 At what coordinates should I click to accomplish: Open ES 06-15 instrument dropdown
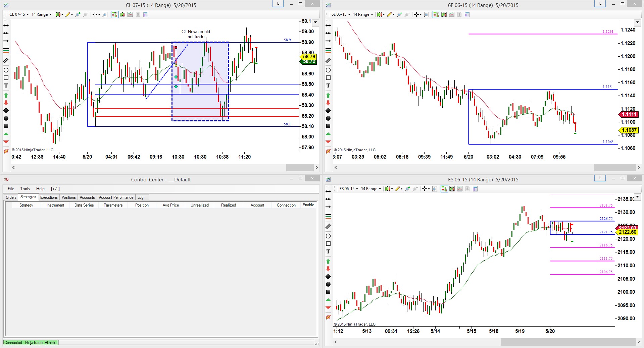348,189
